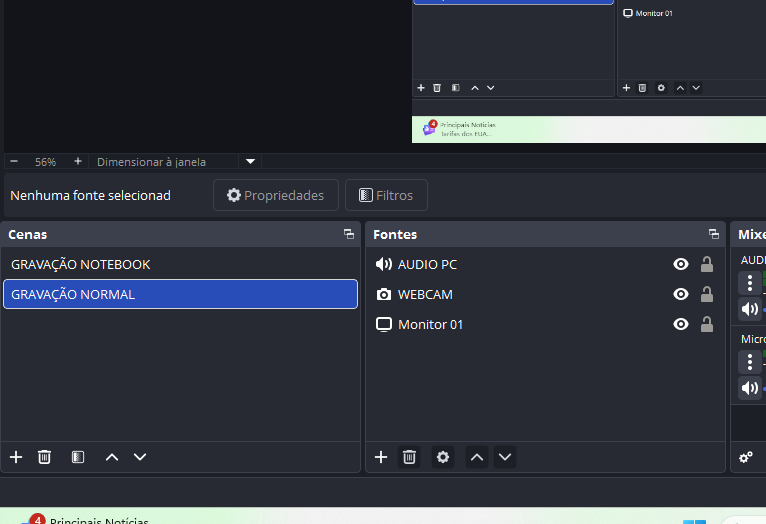Hide the AUDIO PC source
The image size is (766, 524).
point(681,264)
